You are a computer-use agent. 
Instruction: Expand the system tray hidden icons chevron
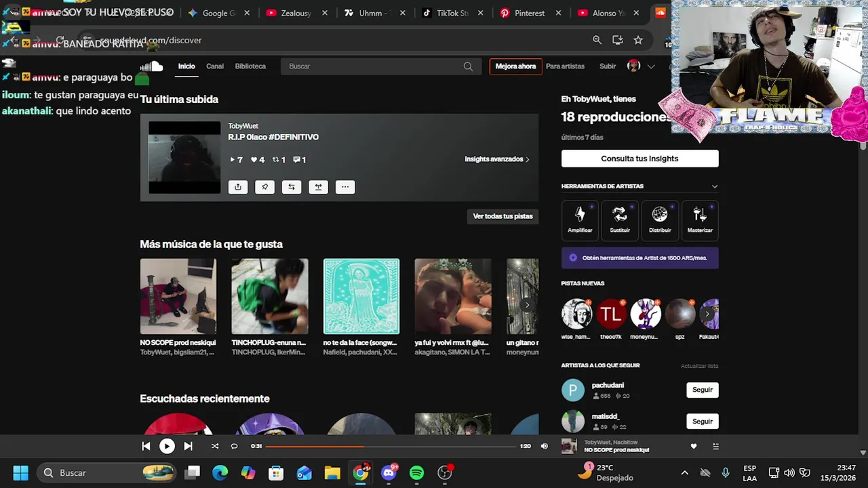point(685,472)
